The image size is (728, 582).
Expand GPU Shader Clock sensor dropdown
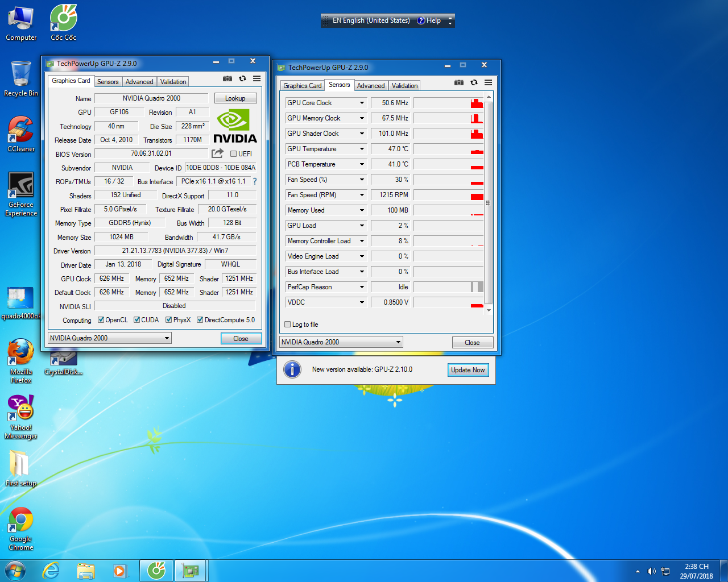coord(362,134)
